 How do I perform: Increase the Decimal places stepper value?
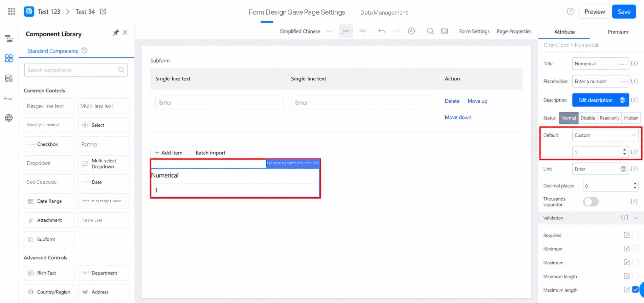click(635, 183)
